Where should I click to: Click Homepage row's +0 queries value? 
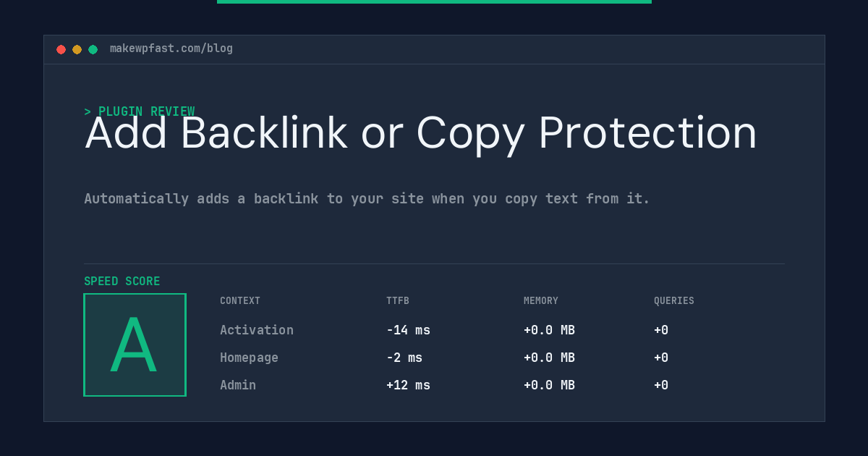point(661,358)
